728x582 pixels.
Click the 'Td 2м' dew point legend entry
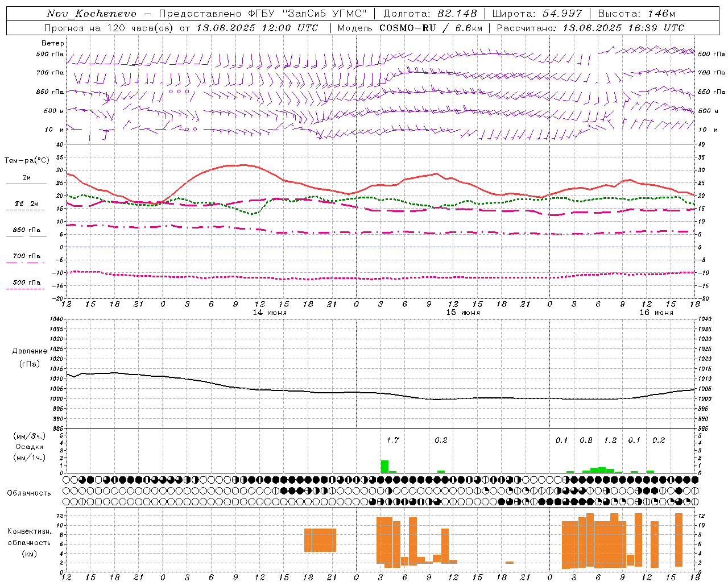(27, 203)
